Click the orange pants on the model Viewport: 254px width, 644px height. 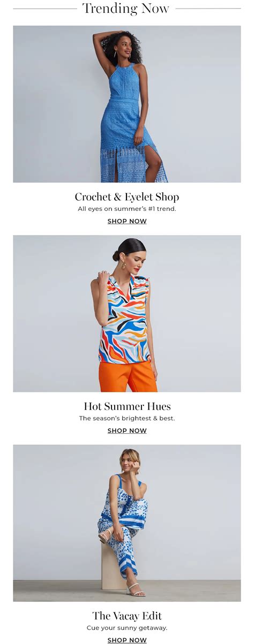point(128,376)
